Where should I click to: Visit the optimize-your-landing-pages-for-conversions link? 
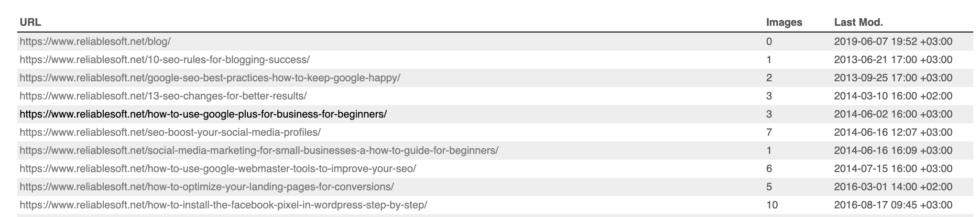click(x=207, y=187)
